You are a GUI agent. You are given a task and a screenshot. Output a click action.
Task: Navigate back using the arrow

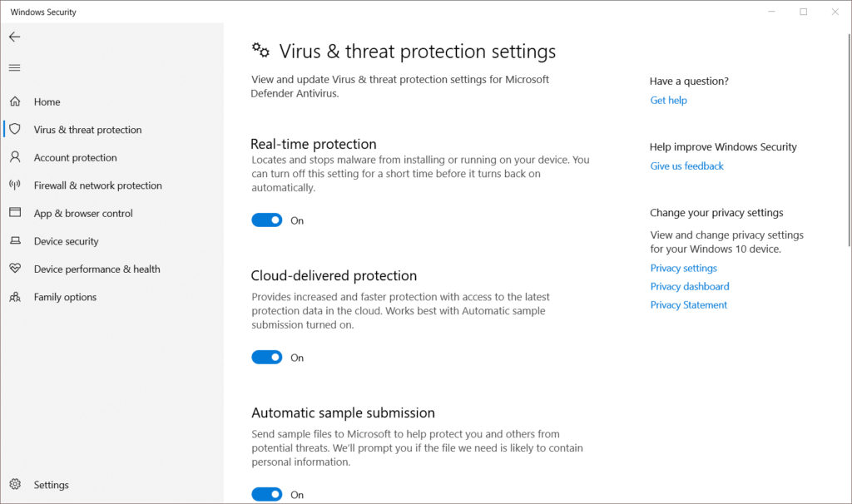[x=13, y=37]
